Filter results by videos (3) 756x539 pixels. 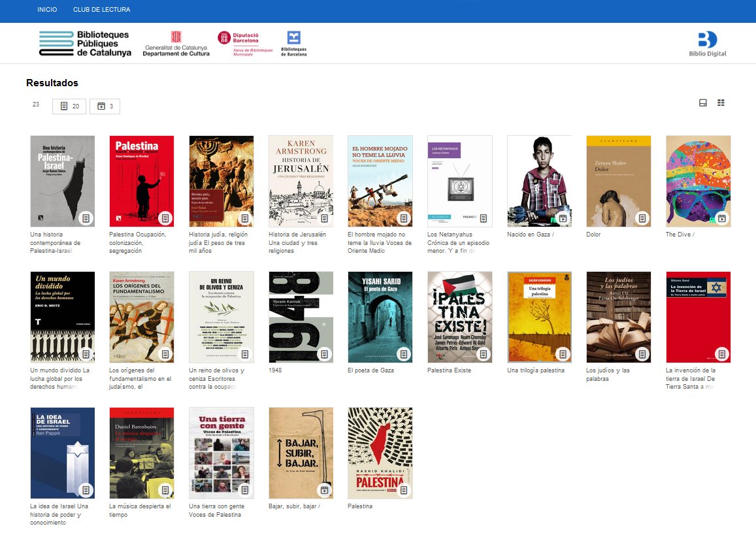pyautogui.click(x=105, y=106)
